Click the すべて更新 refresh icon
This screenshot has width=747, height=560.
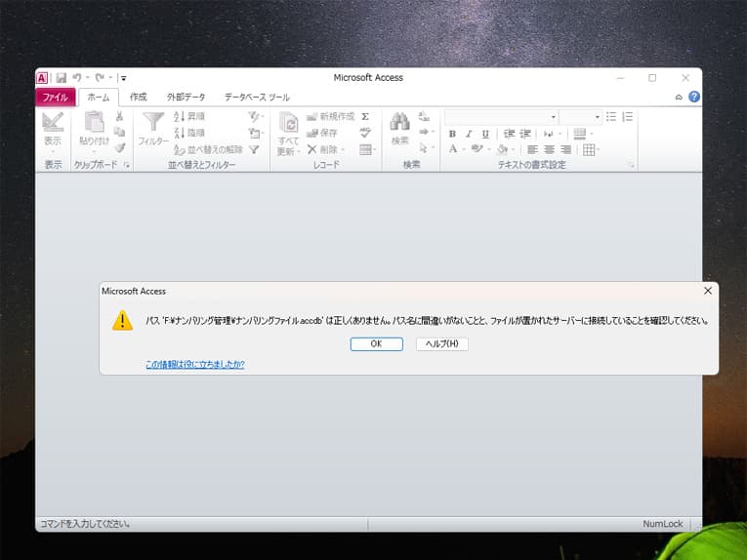click(x=288, y=122)
